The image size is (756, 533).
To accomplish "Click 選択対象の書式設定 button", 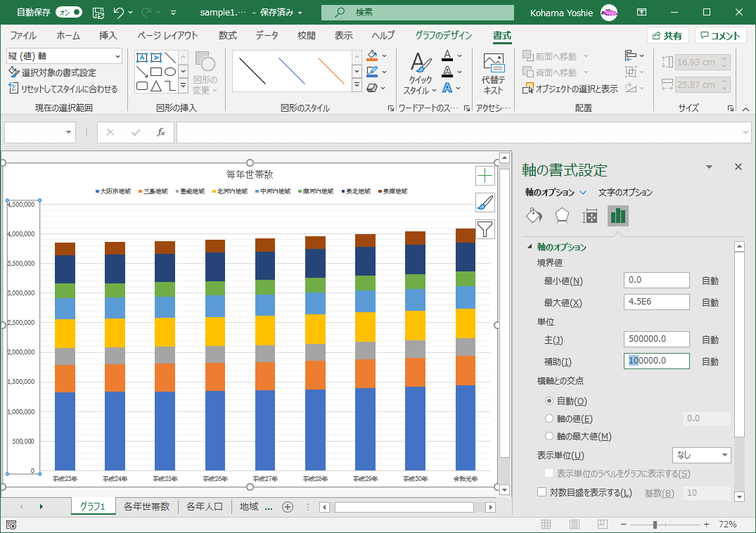I will 52,72.
